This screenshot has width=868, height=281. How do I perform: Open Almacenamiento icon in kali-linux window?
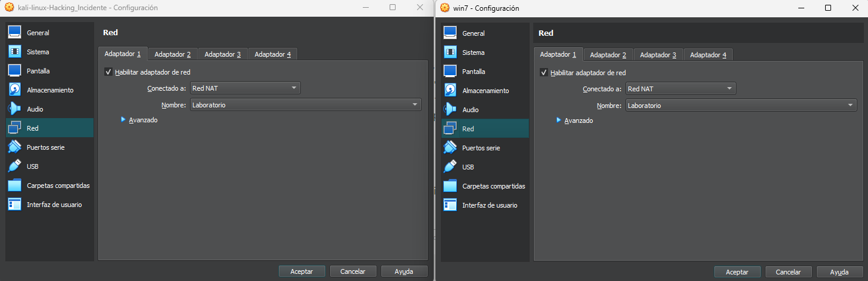pyautogui.click(x=15, y=90)
